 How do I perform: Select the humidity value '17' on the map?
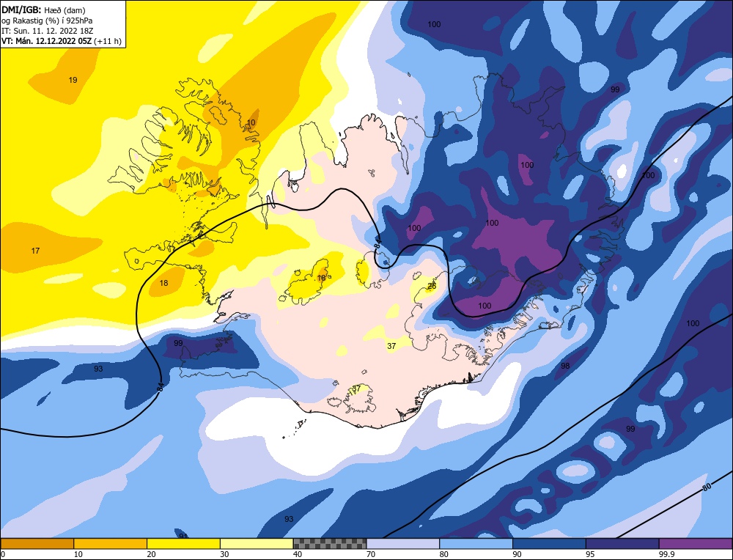pyautogui.click(x=35, y=251)
